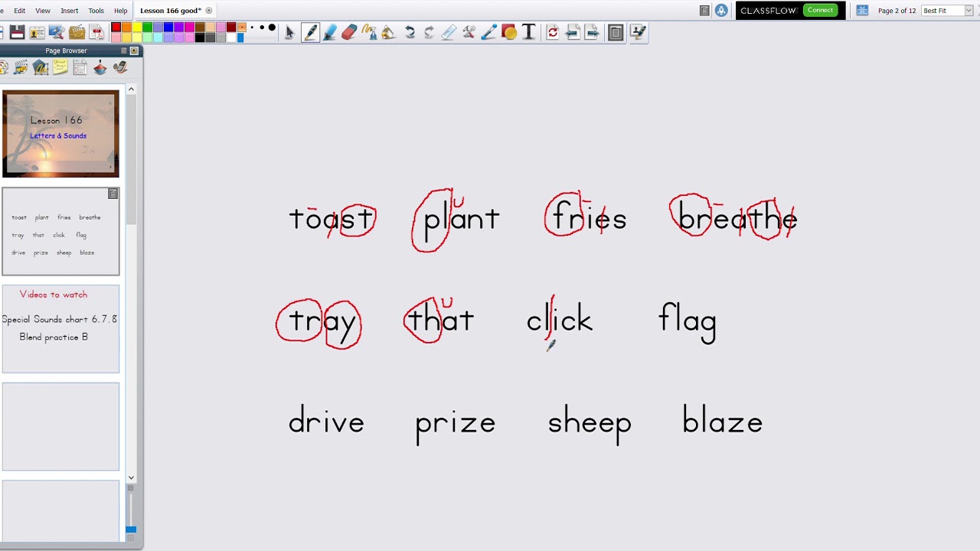Click the document icon beside ClassFlow
980x551 pixels.
tap(704, 11)
